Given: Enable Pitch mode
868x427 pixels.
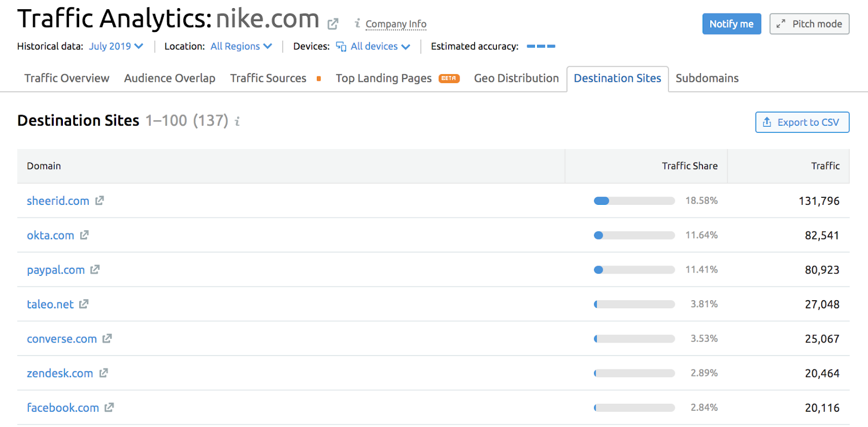Looking at the screenshot, I should click(x=809, y=24).
